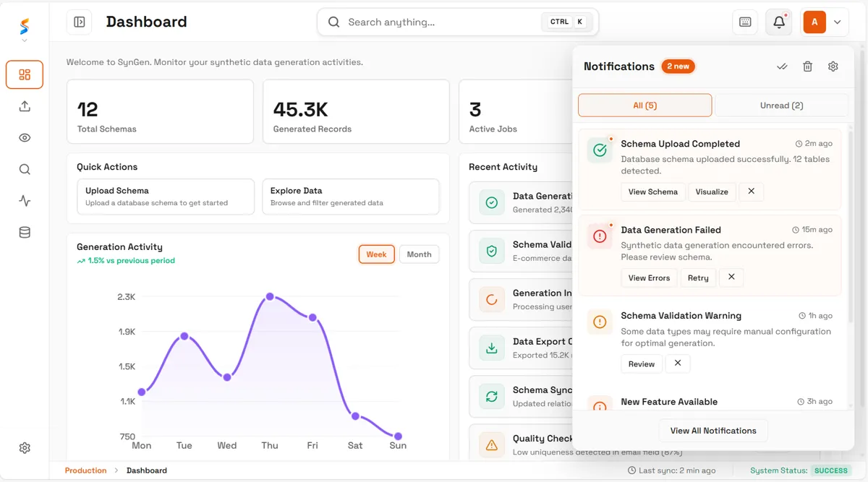Switch to the Unread (2) tab
The image size is (868, 482).
coord(781,106)
